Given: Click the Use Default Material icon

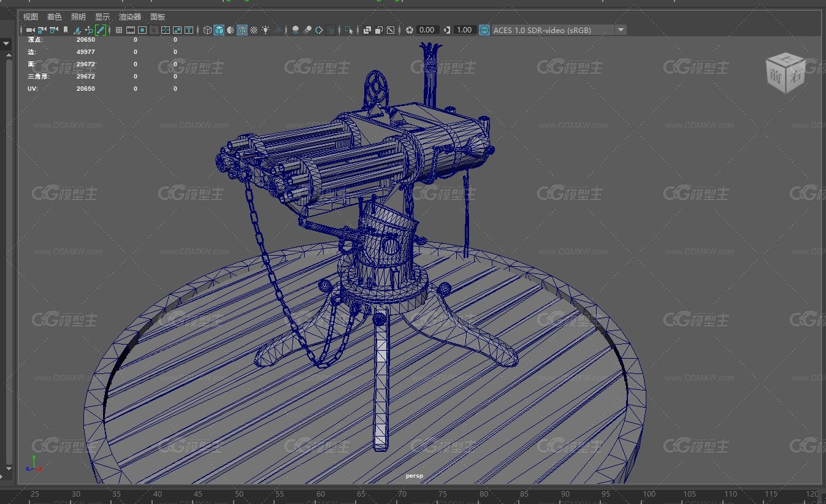Looking at the screenshot, I should point(231,30).
